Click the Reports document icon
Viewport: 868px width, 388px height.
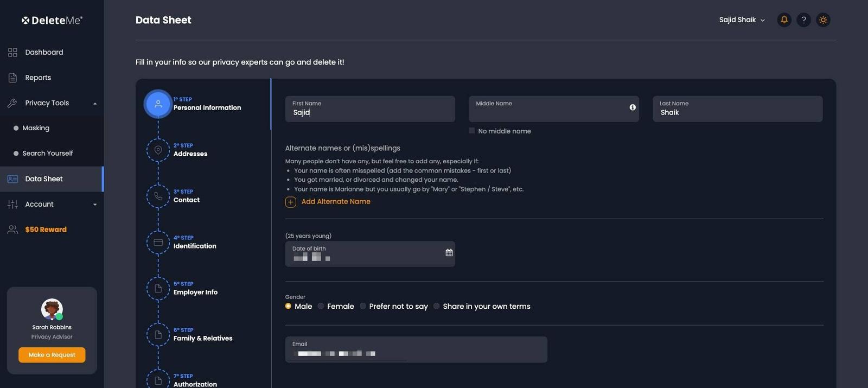point(12,78)
